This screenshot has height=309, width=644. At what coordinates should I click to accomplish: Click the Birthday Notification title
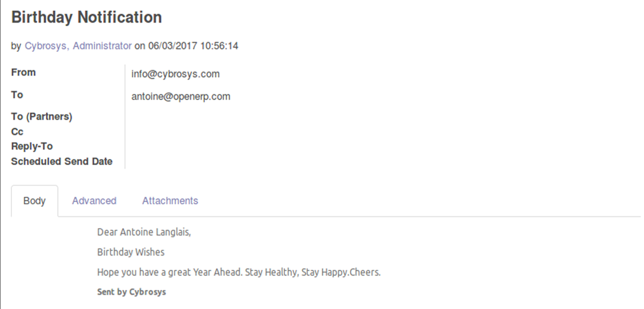point(87,17)
